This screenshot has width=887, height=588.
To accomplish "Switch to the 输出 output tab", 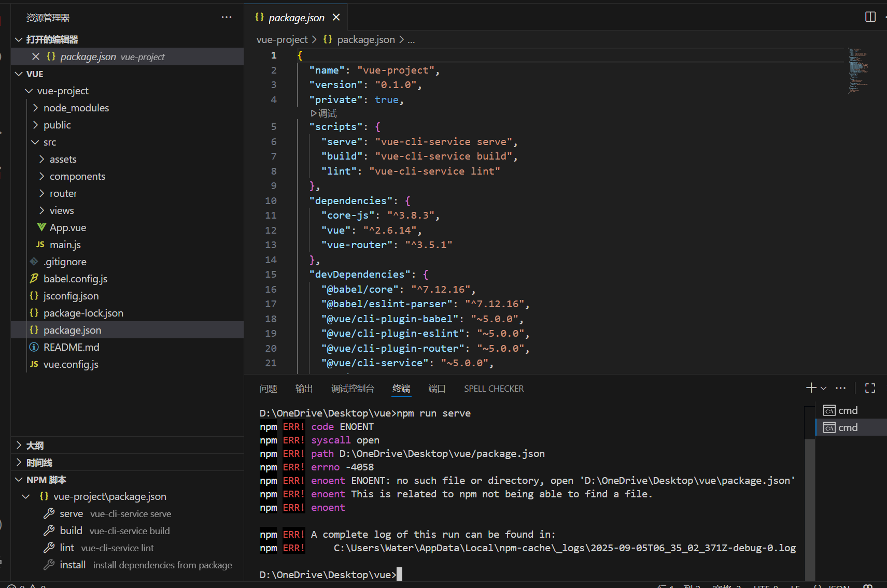I will click(304, 388).
